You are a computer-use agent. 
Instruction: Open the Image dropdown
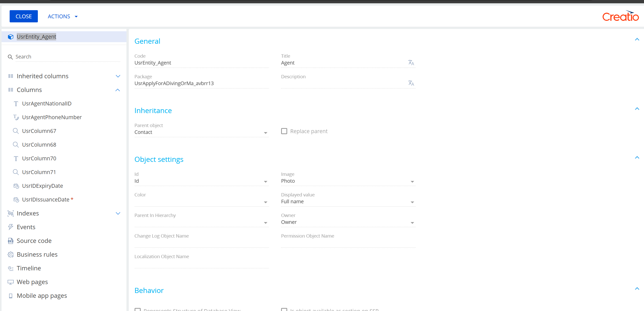coord(412,182)
